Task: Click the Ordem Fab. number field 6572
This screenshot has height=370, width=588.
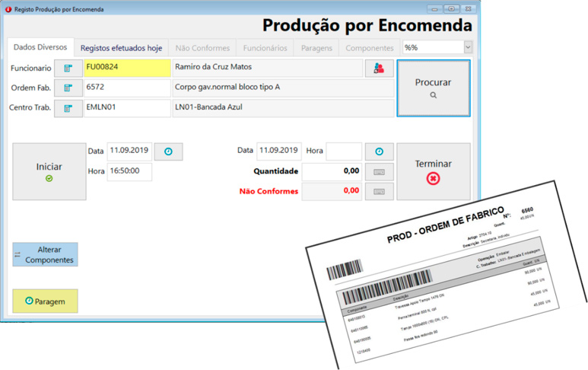Action: (127, 88)
